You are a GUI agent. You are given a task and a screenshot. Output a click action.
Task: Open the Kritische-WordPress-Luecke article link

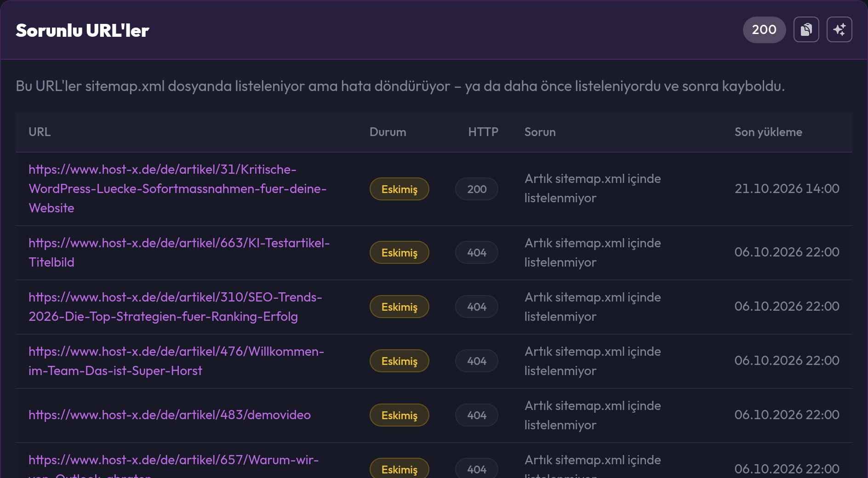pos(177,188)
